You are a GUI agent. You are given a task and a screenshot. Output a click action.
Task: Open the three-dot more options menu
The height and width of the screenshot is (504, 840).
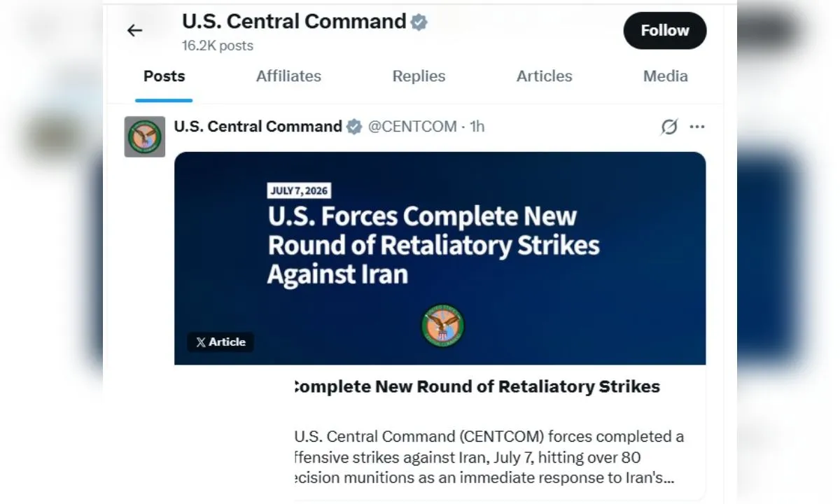coord(697,127)
